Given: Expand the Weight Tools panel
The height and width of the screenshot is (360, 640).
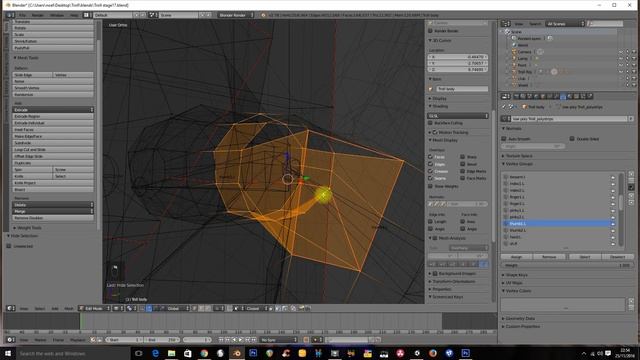Looking at the screenshot, I should coord(28,228).
